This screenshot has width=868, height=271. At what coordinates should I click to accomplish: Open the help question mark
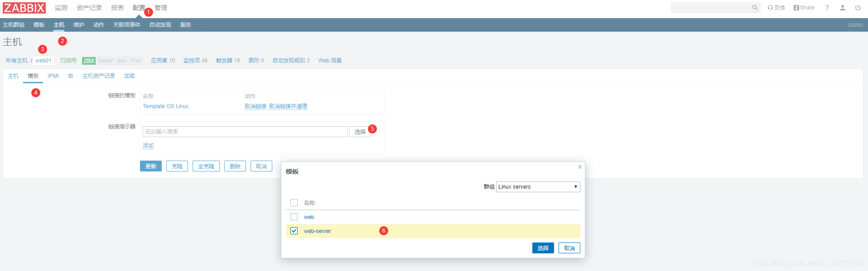coord(827,8)
